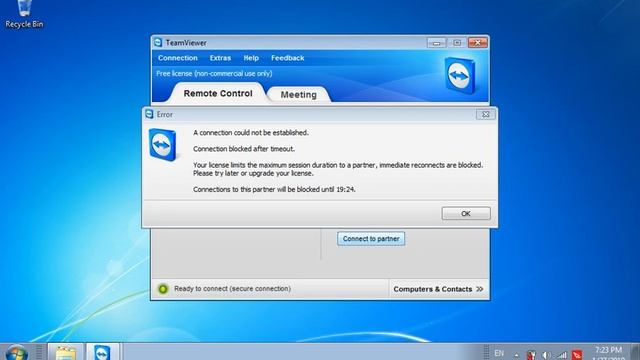This screenshot has width=640, height=360.
Task: Click the TeamViewer icon in the Error dialog
Action: (x=162, y=144)
